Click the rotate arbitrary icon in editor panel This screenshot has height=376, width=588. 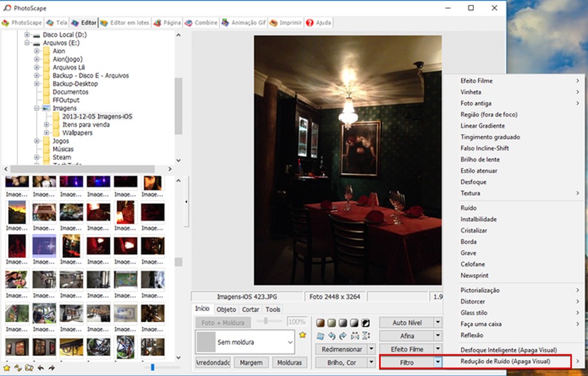coord(320,336)
